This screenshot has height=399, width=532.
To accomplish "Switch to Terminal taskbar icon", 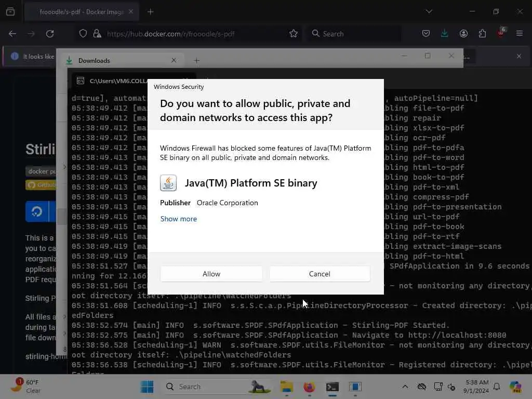I will 332,387.
